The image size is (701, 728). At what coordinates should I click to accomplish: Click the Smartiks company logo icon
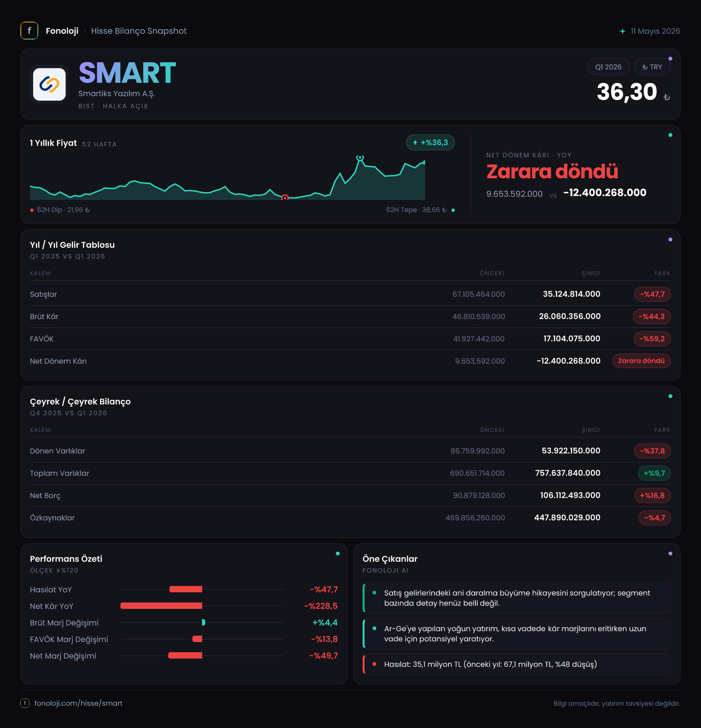click(49, 84)
